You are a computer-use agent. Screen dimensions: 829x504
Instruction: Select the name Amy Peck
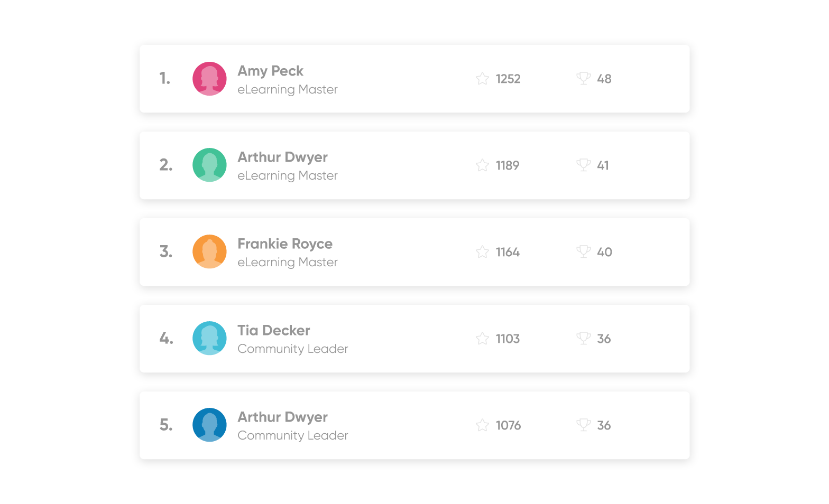click(x=270, y=71)
